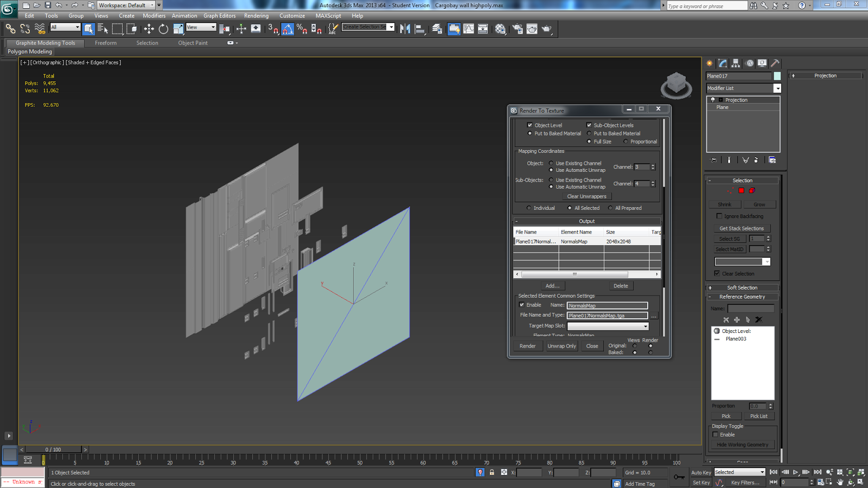Open the Workspace Default dropdown

[x=159, y=5]
